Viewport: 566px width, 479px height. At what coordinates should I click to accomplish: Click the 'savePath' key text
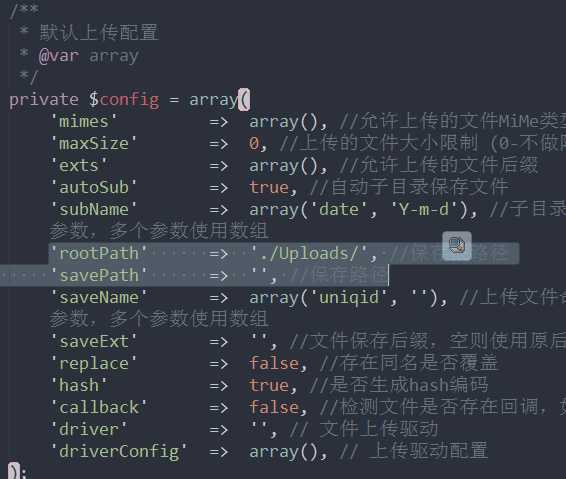(x=99, y=276)
